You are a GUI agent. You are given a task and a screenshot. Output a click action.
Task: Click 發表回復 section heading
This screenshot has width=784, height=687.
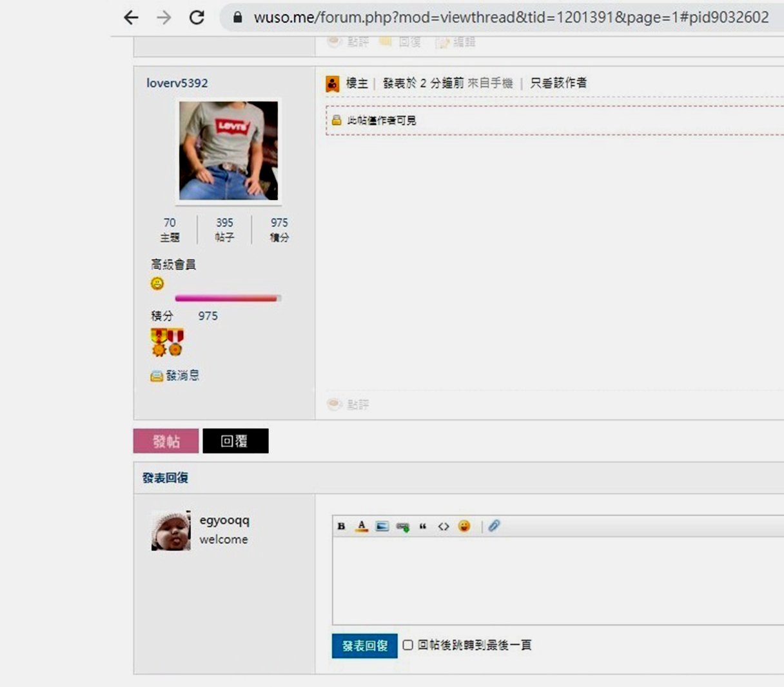point(166,478)
